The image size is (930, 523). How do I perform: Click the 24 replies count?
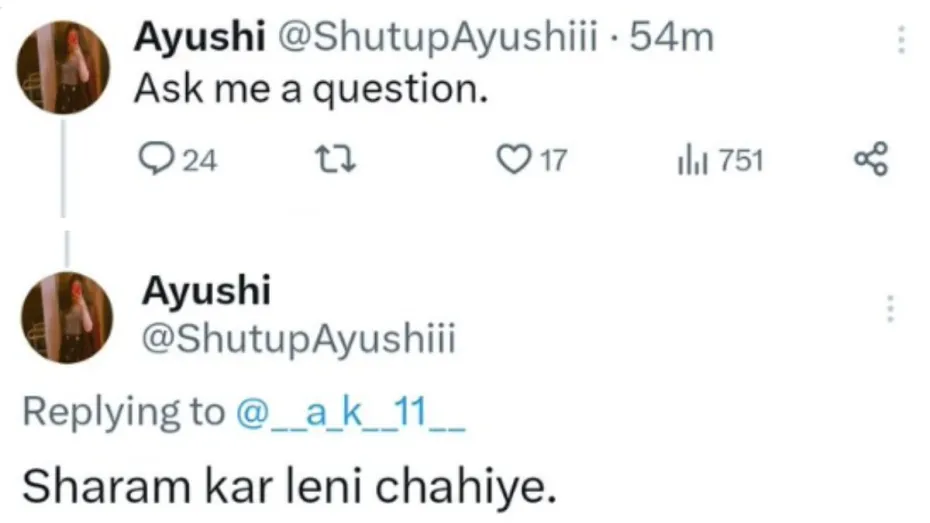click(x=201, y=160)
